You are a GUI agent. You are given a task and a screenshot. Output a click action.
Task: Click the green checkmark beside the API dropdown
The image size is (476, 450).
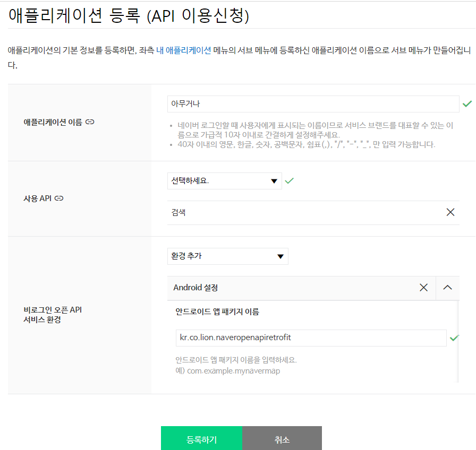(290, 181)
